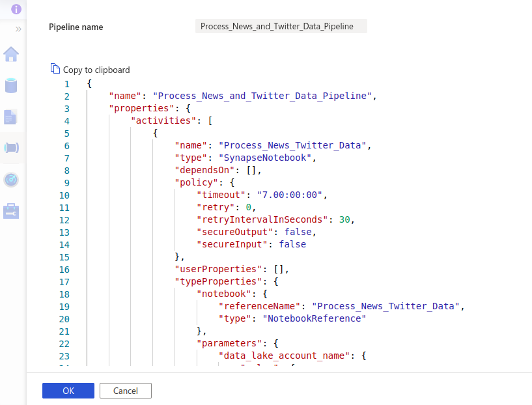Click the secureInput false value
Screen dimensions: 532x405
tap(292, 245)
